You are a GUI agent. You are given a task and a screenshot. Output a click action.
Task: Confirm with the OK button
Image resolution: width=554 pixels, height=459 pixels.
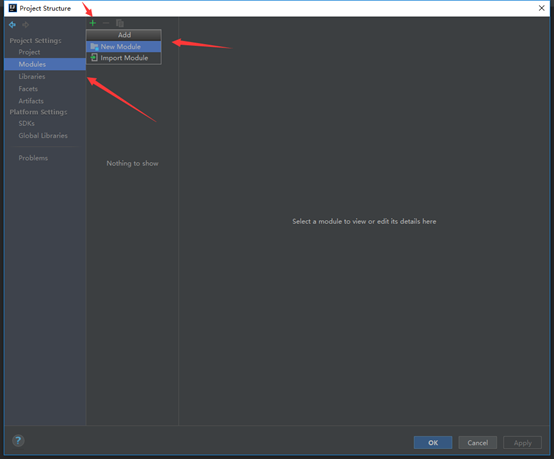coord(433,443)
